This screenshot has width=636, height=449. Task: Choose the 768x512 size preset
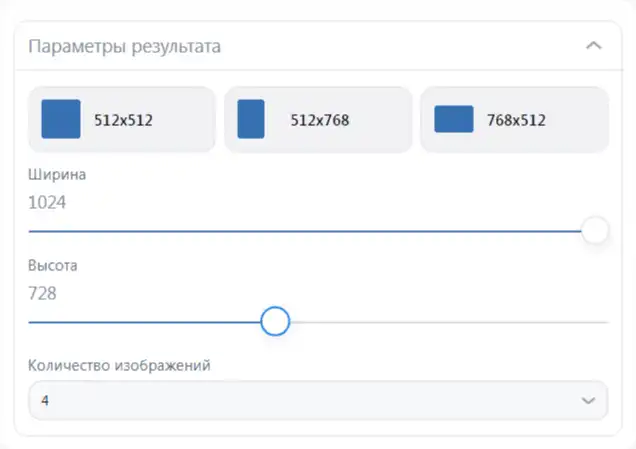[514, 119]
